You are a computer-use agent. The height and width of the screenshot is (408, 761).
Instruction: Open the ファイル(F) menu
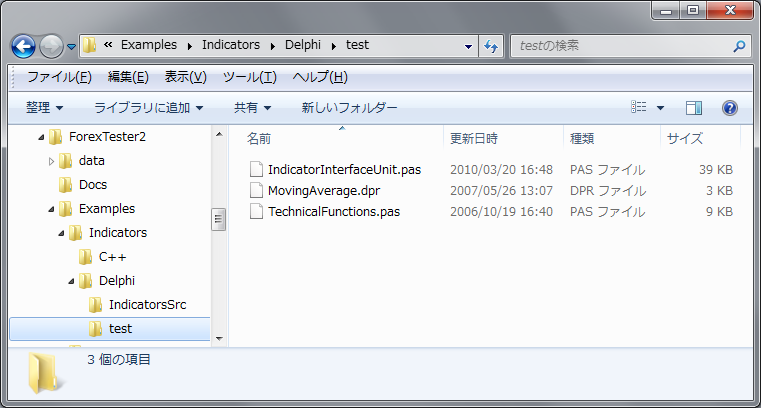[x=59, y=77]
